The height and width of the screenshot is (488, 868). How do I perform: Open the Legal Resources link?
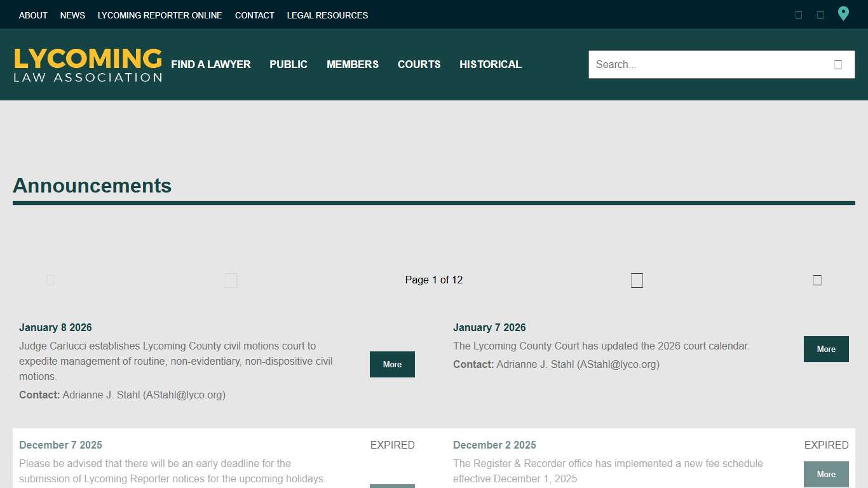tap(327, 15)
